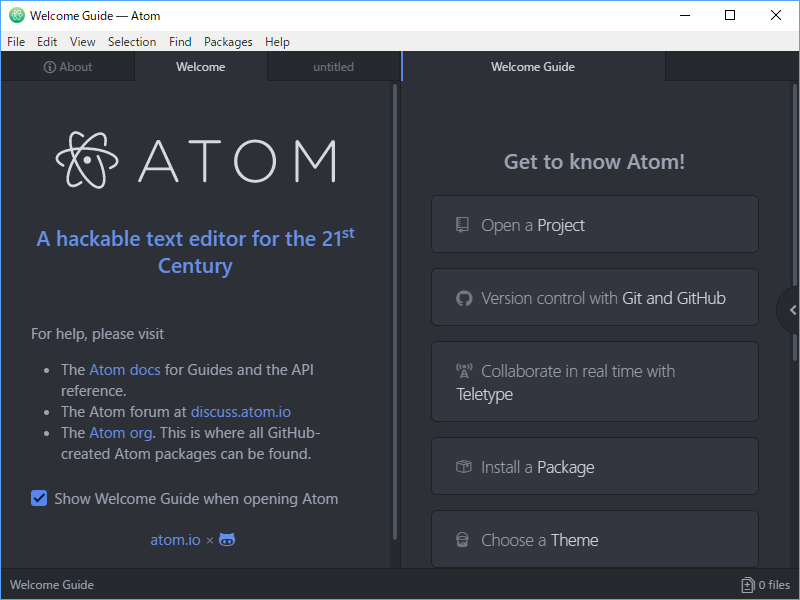Switch to the untitled tab
This screenshot has height=600, width=800.
tap(334, 66)
